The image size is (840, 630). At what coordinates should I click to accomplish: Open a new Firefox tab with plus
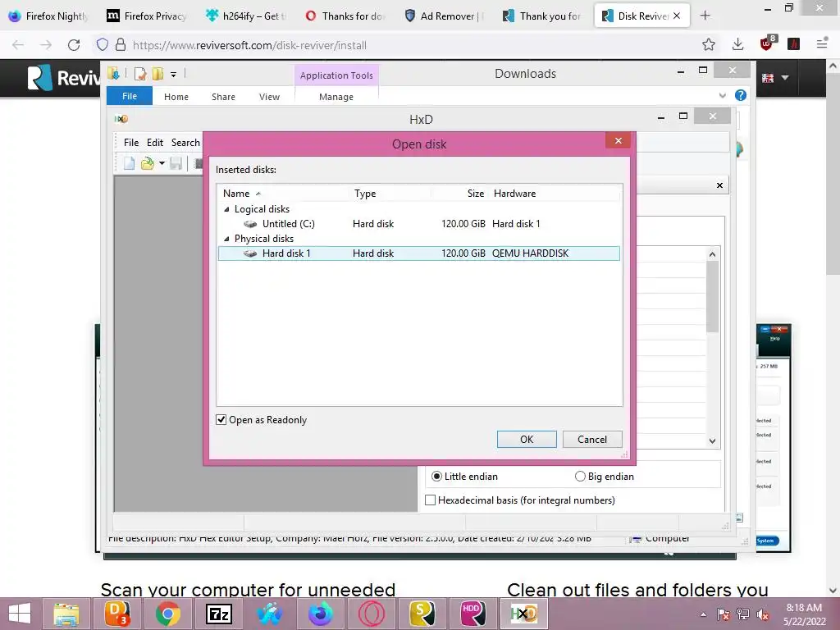pyautogui.click(x=705, y=16)
